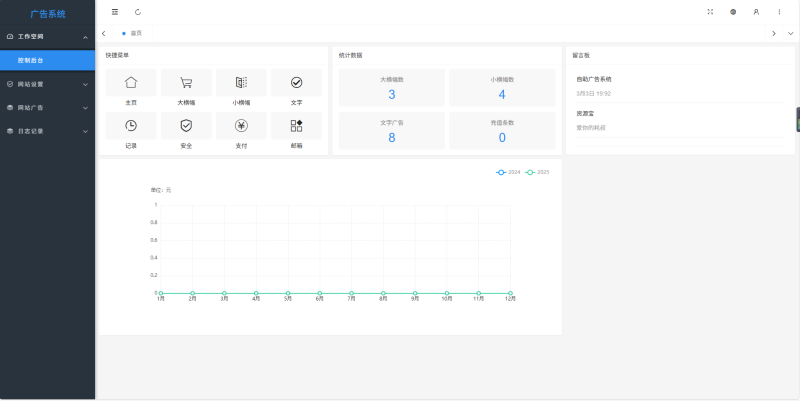Open the 支付 yen payment shortcut
The image size is (800, 401).
point(241,126)
